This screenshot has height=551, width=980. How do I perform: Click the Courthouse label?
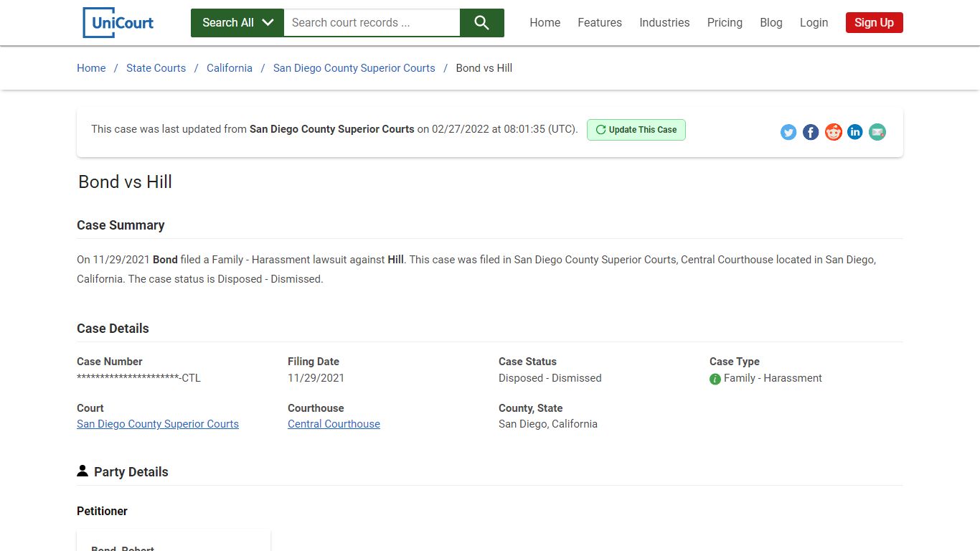[316, 408]
